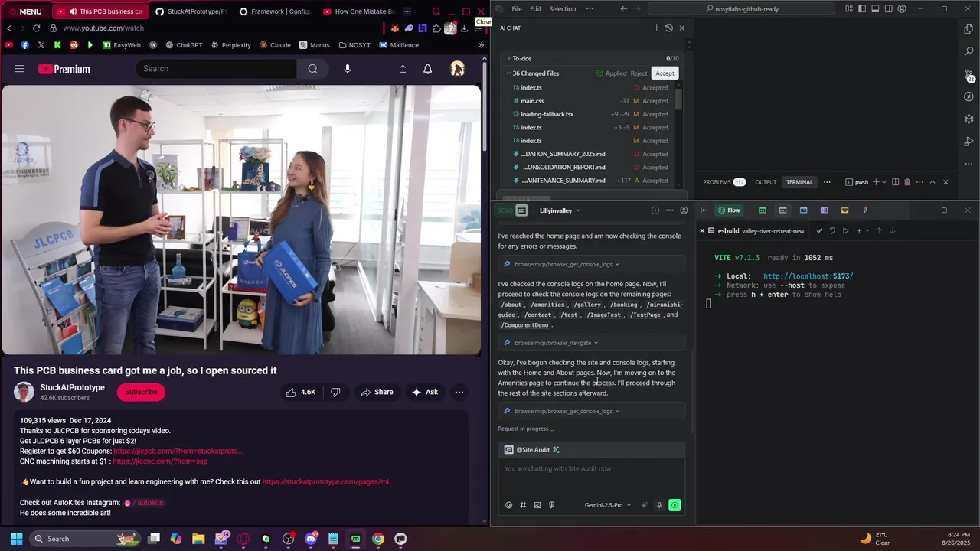Viewport: 980px width, 551px height.
Task: Stop the in-progress request green button
Action: tap(675, 505)
